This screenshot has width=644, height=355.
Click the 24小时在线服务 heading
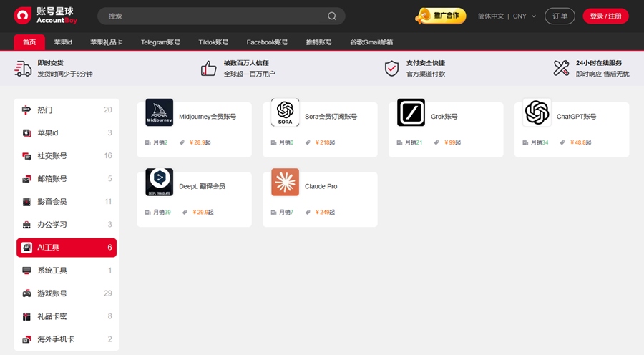tap(599, 63)
